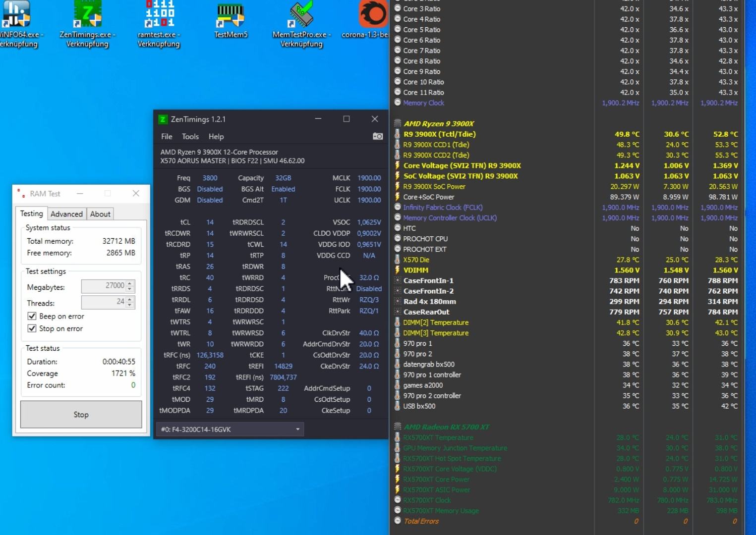
Task: Click the AMD Radeon RX 5700 XT section icon
Action: pos(398,427)
